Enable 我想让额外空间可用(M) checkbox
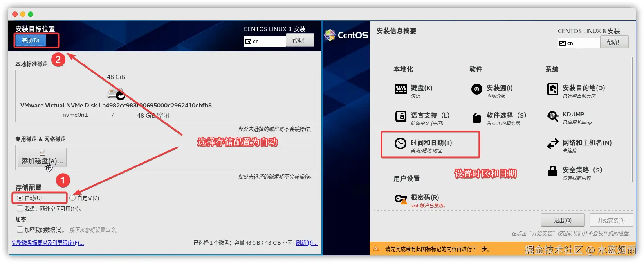The width and height of the screenshot is (644, 263). point(20,208)
